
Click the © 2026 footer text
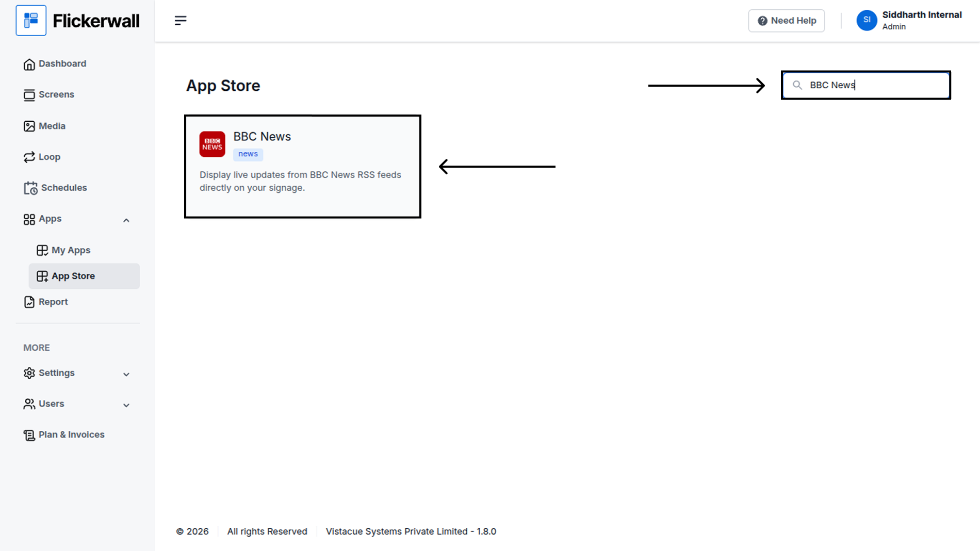click(x=192, y=531)
